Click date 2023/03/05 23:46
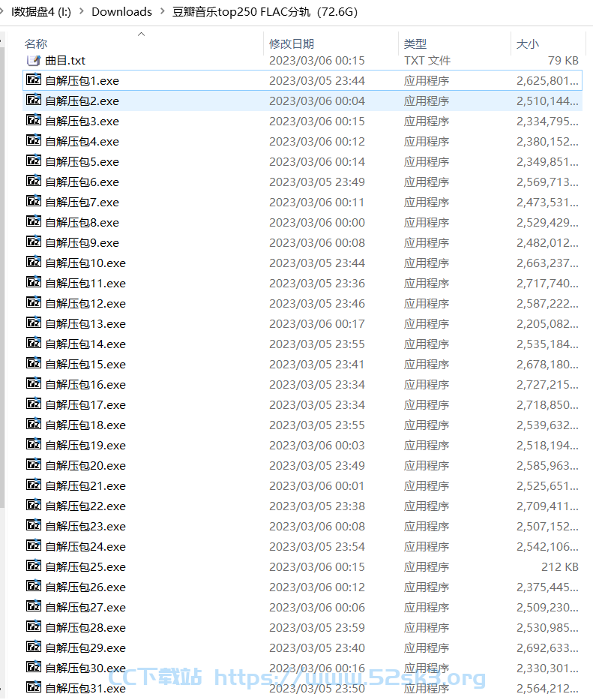 317,304
